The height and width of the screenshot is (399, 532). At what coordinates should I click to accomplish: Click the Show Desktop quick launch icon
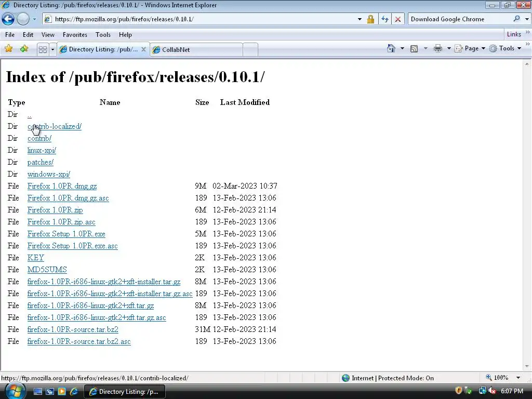[37, 392]
